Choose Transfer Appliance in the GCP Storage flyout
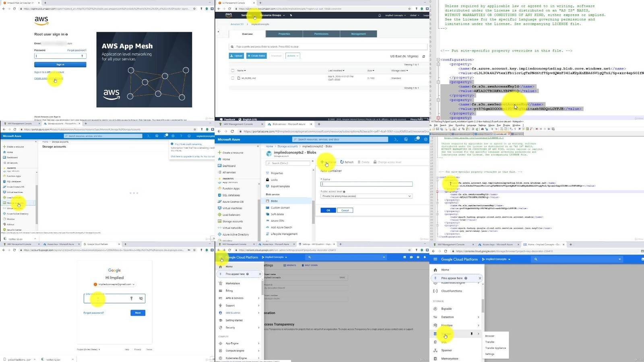Image resolution: width=644 pixels, height=362 pixels. [x=495, y=348]
